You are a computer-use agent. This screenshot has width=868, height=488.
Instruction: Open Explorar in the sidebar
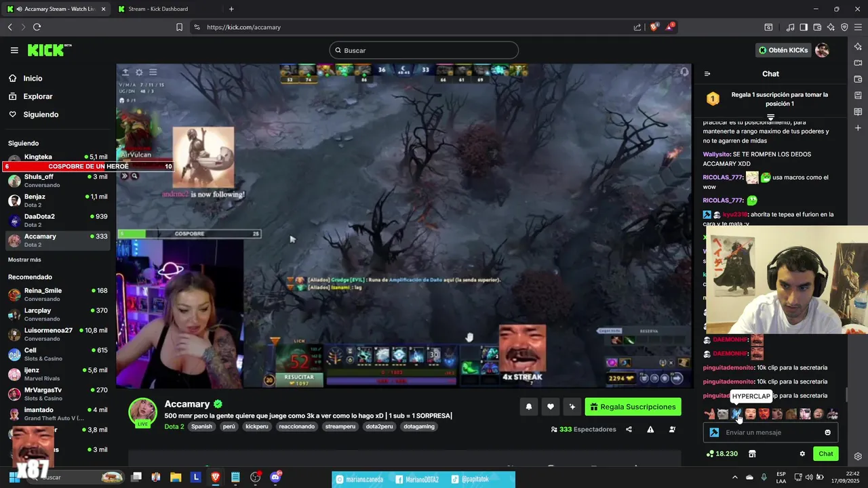click(37, 96)
